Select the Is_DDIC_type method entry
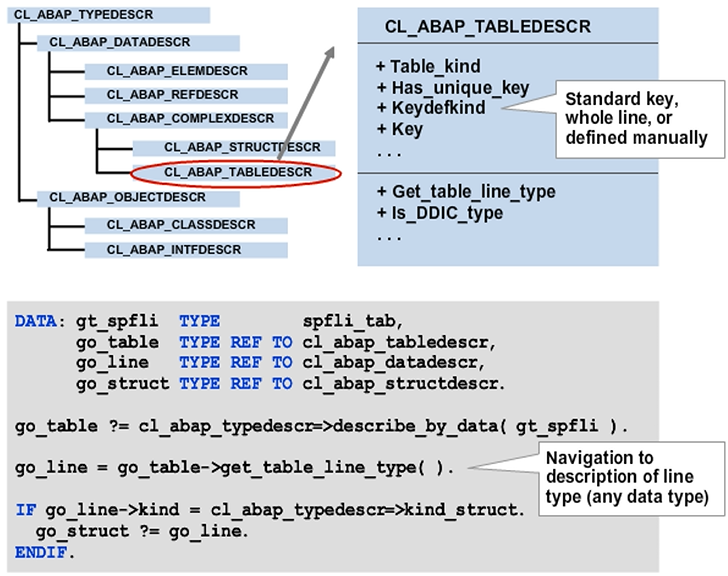The width and height of the screenshot is (728, 576). [x=439, y=212]
